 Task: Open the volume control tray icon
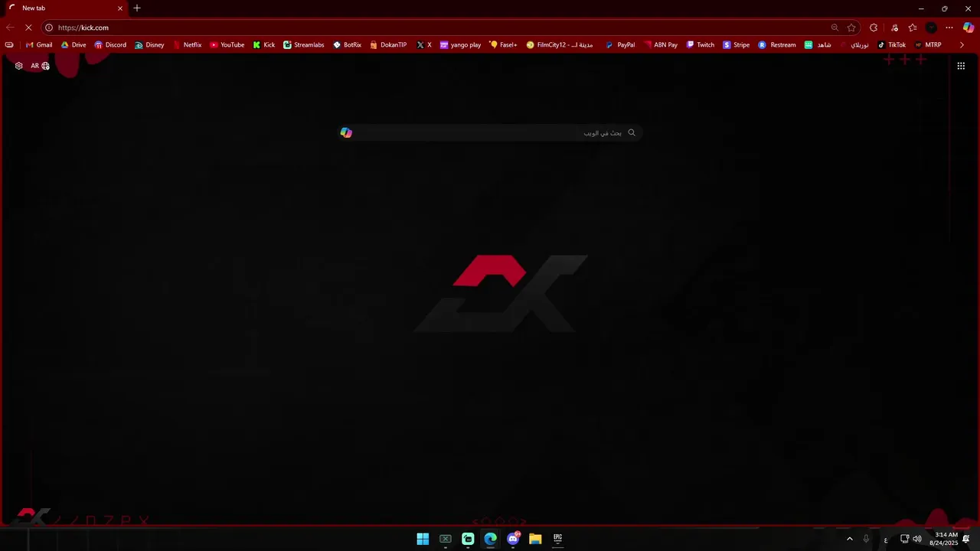click(x=917, y=539)
